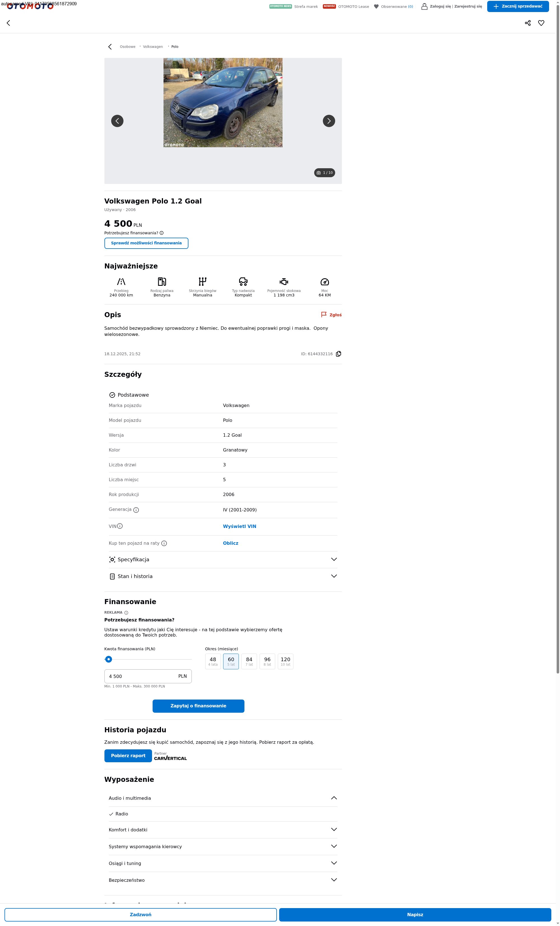Show previous photo in gallery
This screenshot has width=560, height=926.
117,121
